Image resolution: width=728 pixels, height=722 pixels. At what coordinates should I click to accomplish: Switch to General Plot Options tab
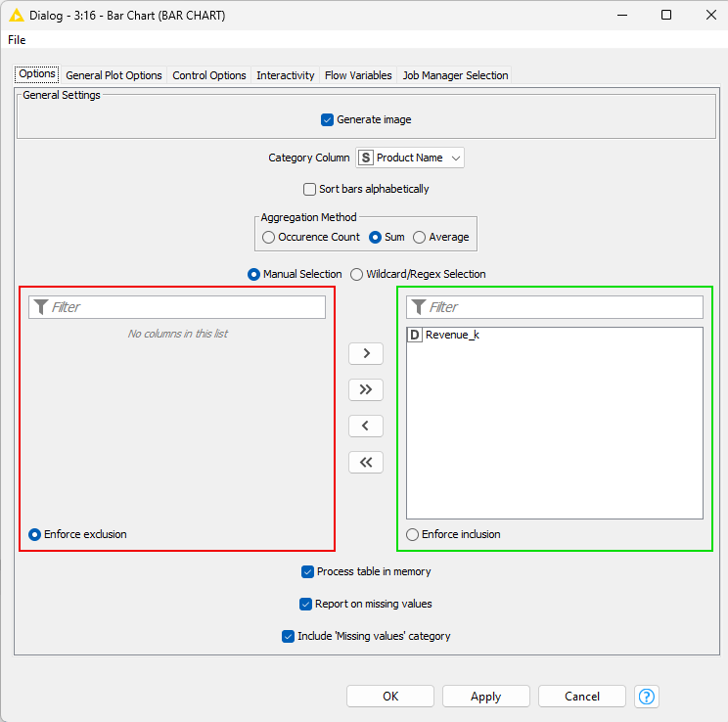pos(114,75)
